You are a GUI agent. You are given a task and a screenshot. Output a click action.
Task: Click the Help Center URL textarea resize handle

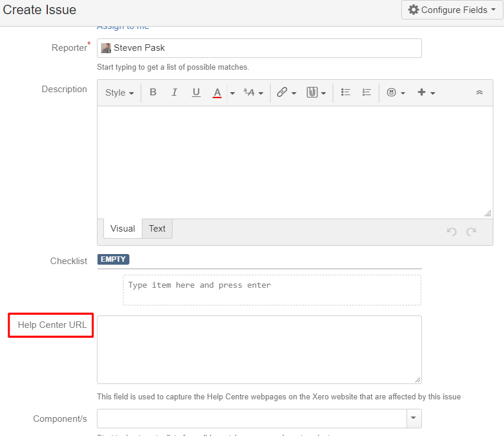[418, 379]
